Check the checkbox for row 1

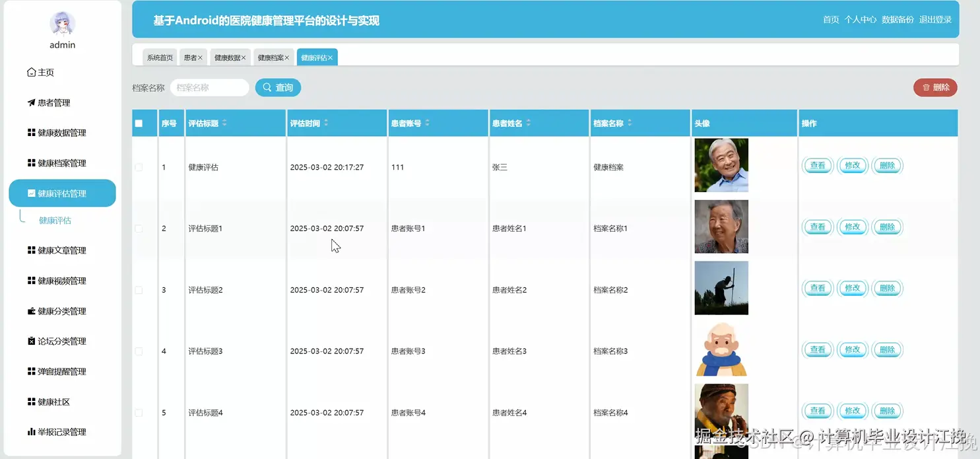[x=139, y=168]
